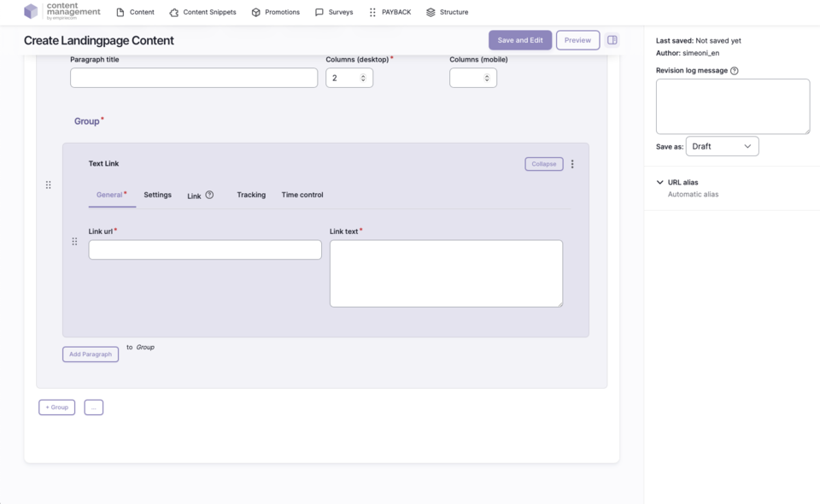
Task: Switch to the Settings tab
Action: click(x=157, y=195)
